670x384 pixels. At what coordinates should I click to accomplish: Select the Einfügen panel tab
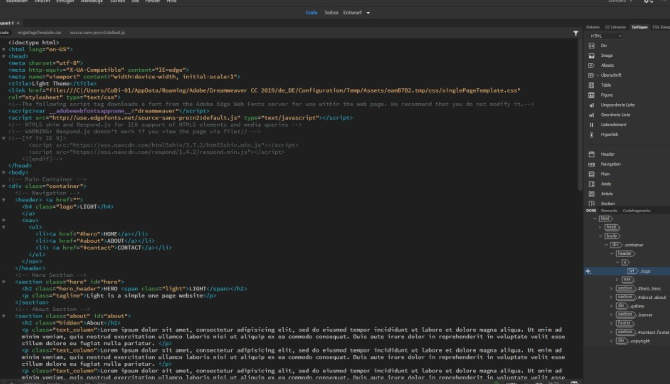coord(639,27)
